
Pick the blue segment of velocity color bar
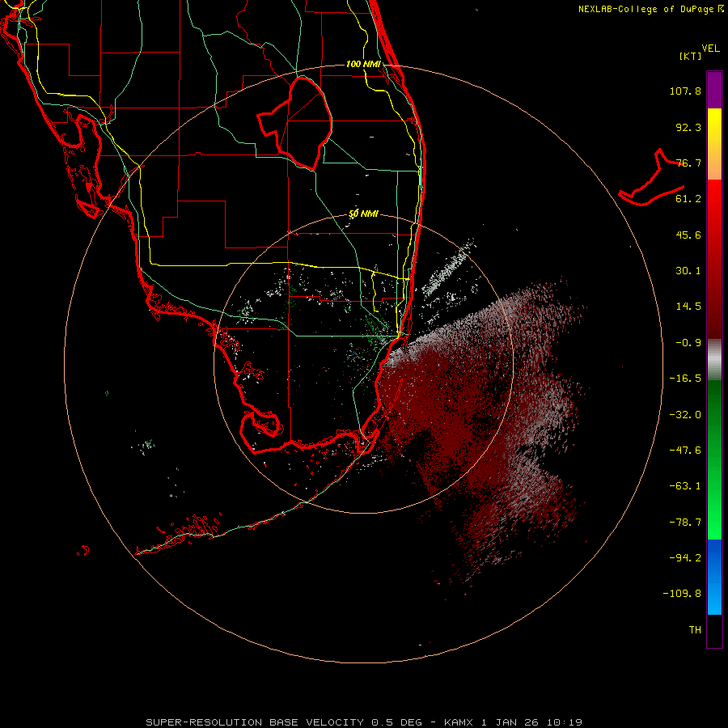point(714,577)
